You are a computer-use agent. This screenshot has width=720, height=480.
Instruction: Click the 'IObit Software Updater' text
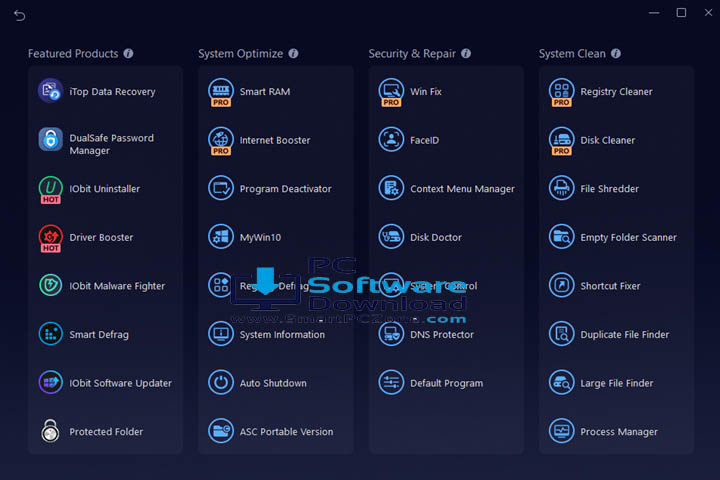(121, 383)
